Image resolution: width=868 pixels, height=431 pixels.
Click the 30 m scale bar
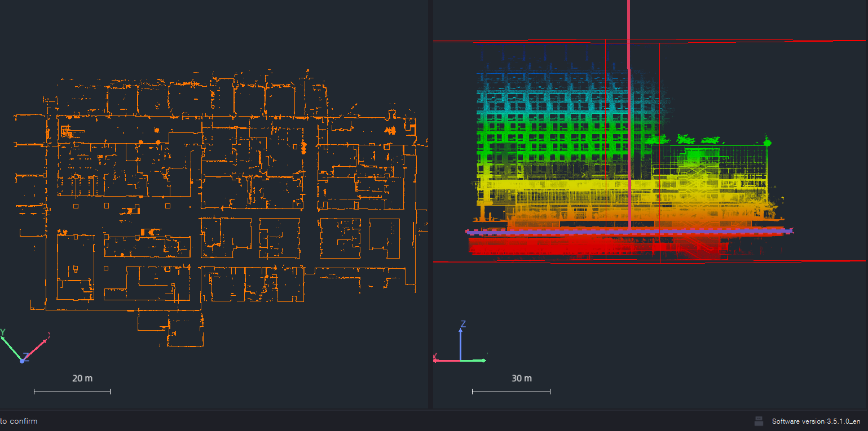tap(511, 391)
